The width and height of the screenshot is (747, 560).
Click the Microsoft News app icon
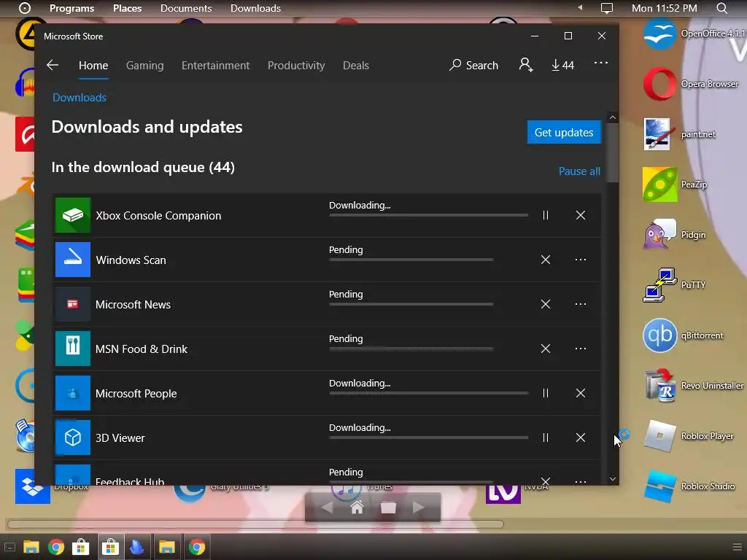coord(73,304)
